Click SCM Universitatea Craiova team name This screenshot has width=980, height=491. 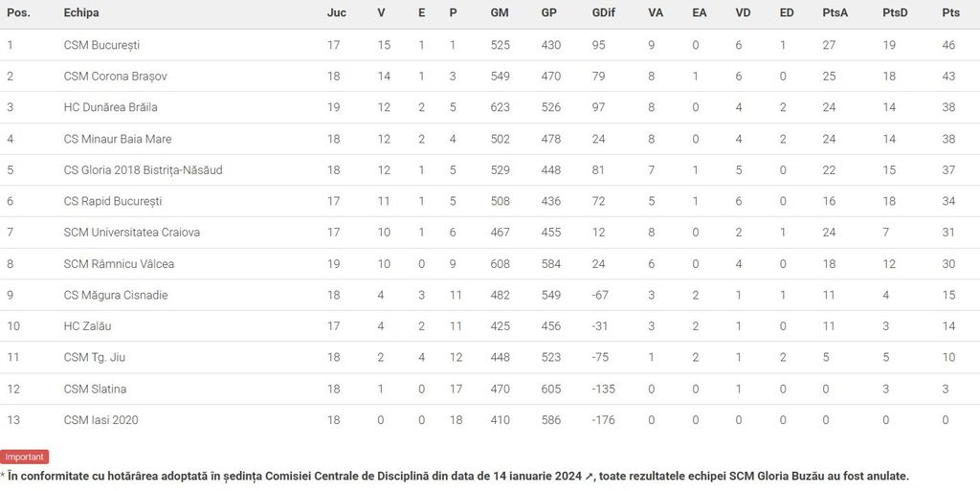(132, 233)
